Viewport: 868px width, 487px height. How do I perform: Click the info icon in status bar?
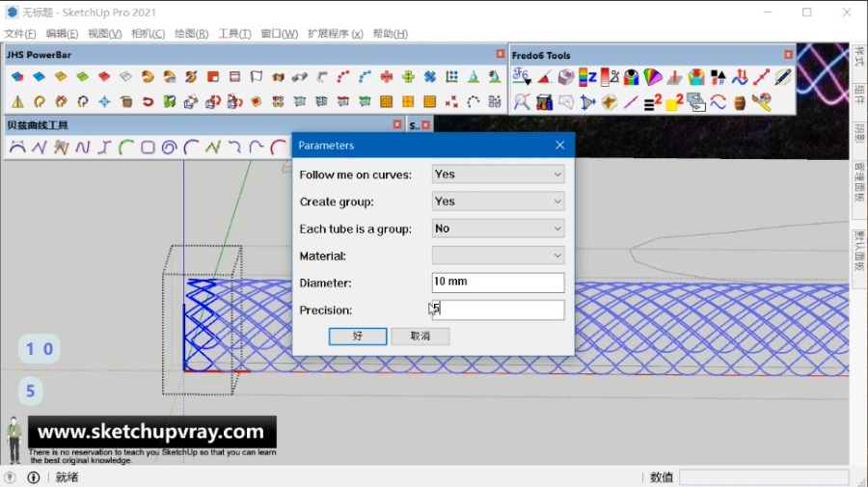[x=33, y=477]
